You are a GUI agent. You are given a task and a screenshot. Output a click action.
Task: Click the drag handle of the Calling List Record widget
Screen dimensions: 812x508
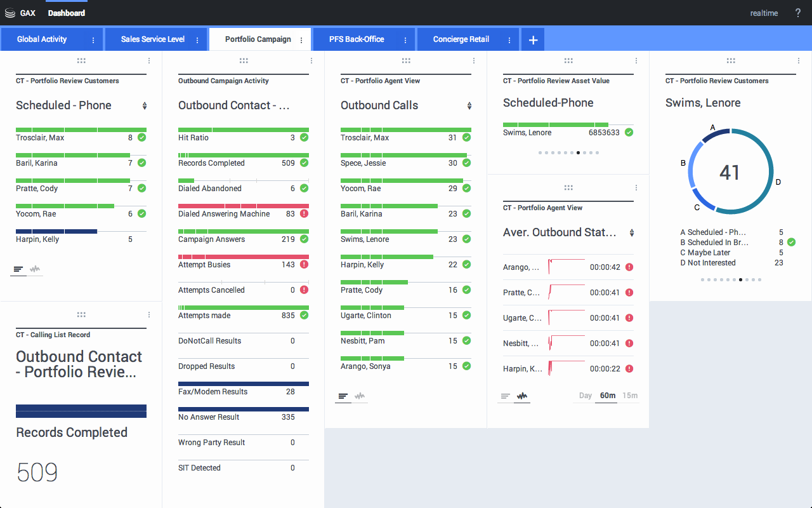coord(81,314)
